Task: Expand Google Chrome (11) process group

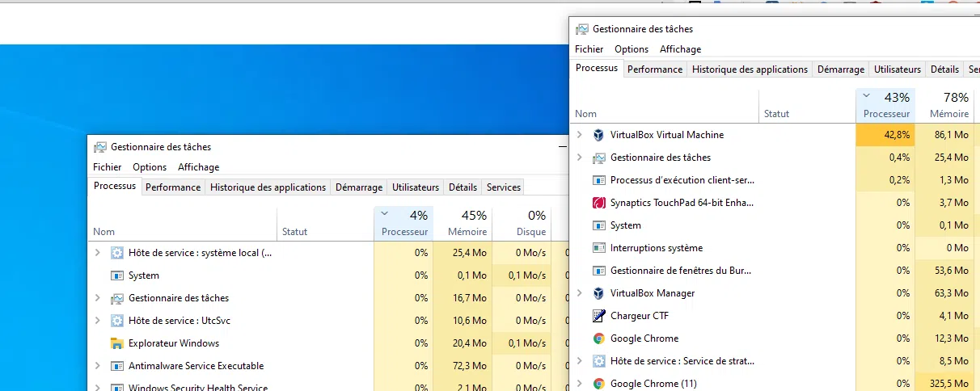Action: 579,384
